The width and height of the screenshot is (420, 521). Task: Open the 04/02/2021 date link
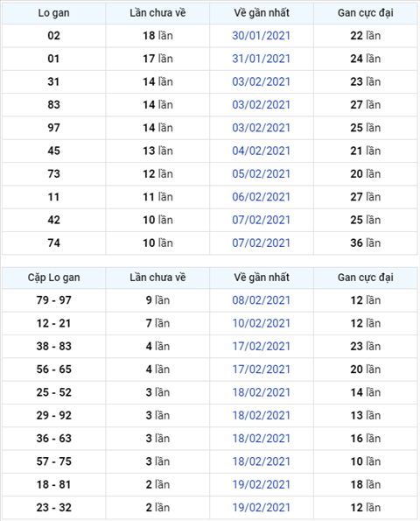[261, 151]
